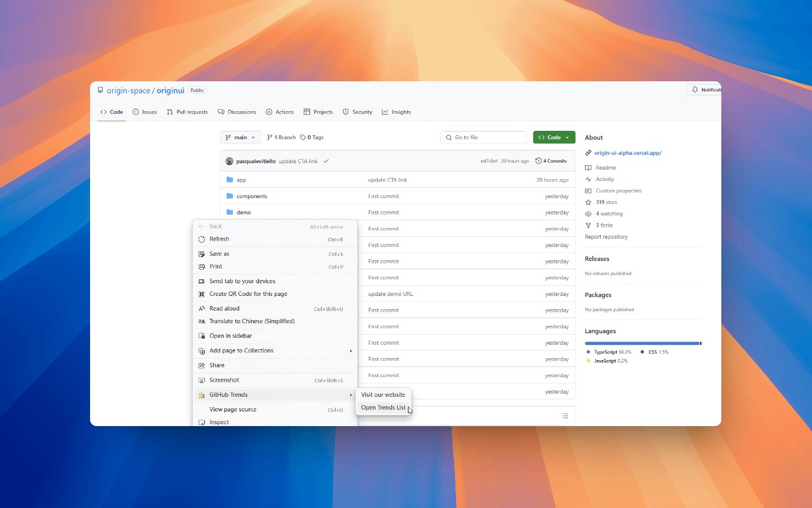Click the QR code icon in the context menu
812x508 pixels.
[x=202, y=294]
